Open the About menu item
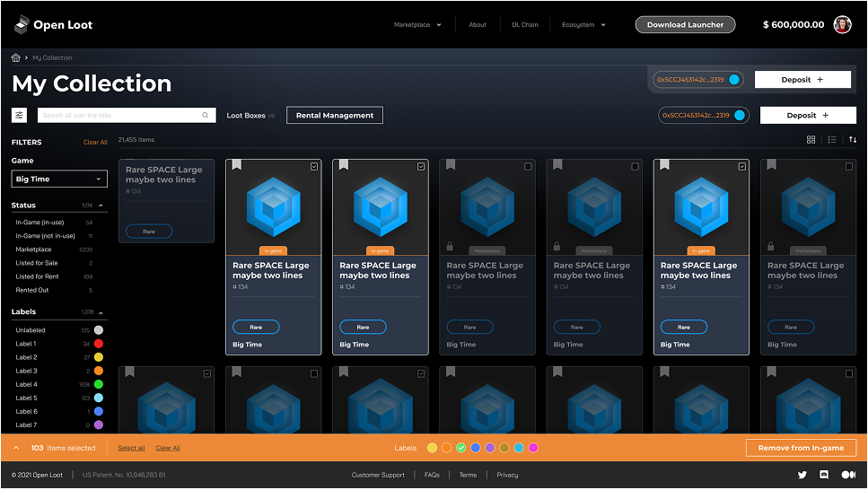868x490 pixels. pyautogui.click(x=478, y=25)
